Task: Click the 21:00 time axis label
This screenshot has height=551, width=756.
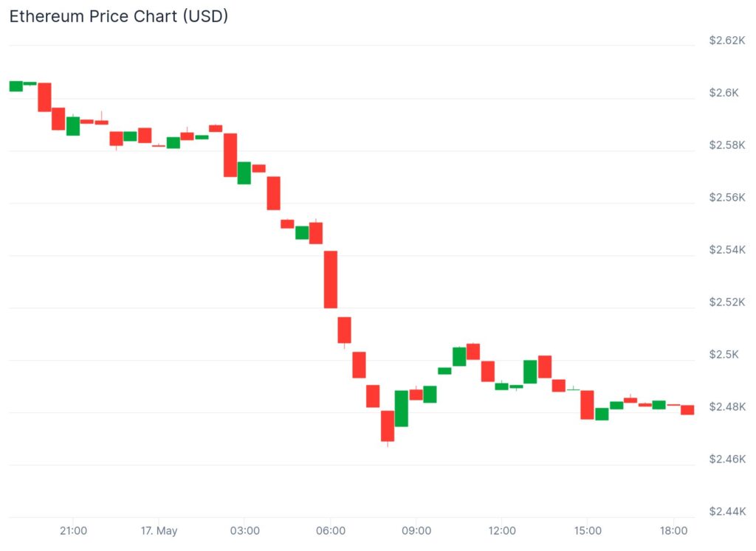Action: tap(73, 531)
